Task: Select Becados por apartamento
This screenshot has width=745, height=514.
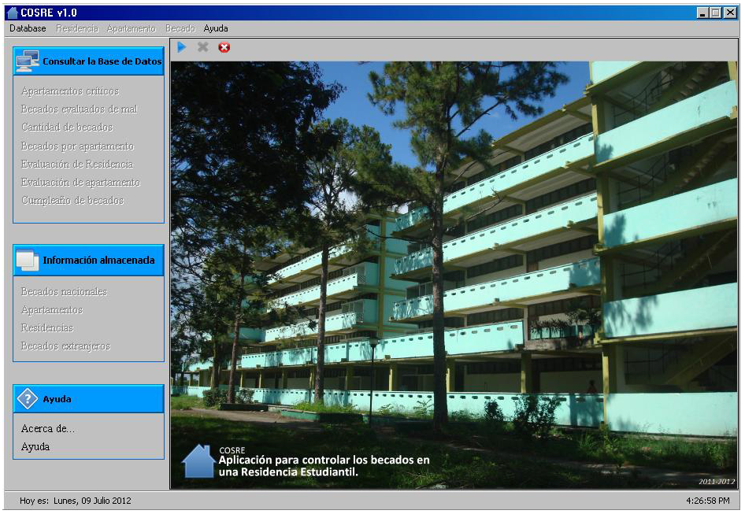Action: (x=77, y=146)
